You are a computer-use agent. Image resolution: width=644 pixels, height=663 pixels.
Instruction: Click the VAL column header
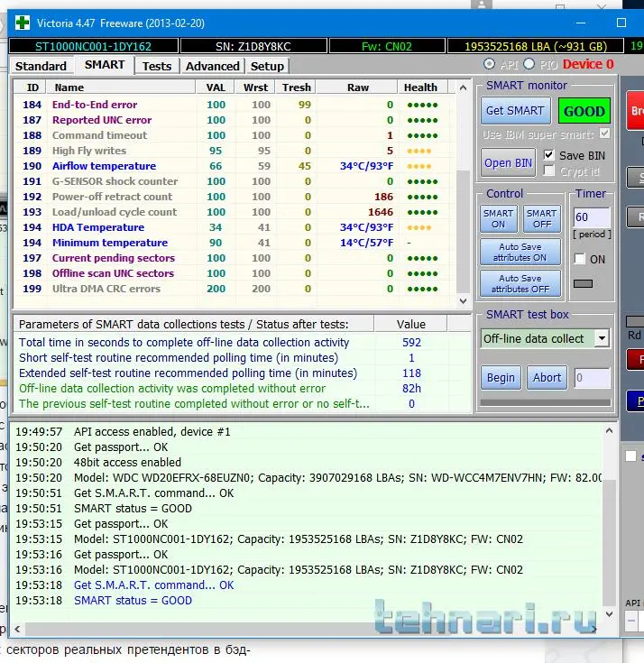click(x=216, y=87)
